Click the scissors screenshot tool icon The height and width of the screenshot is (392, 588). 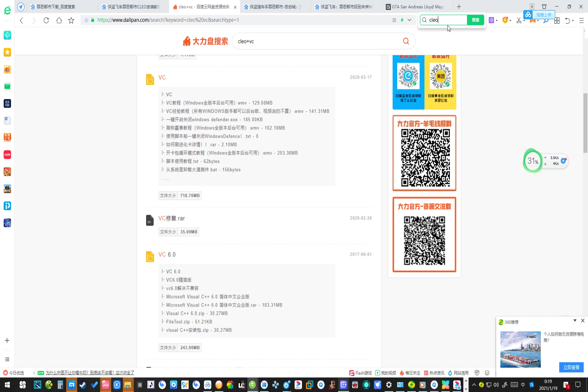(x=518, y=21)
